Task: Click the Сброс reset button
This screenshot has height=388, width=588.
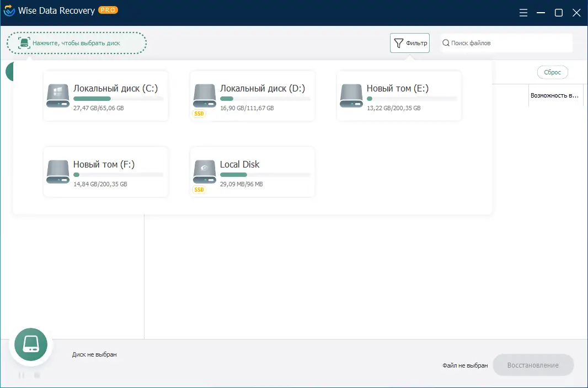Action: 552,72
